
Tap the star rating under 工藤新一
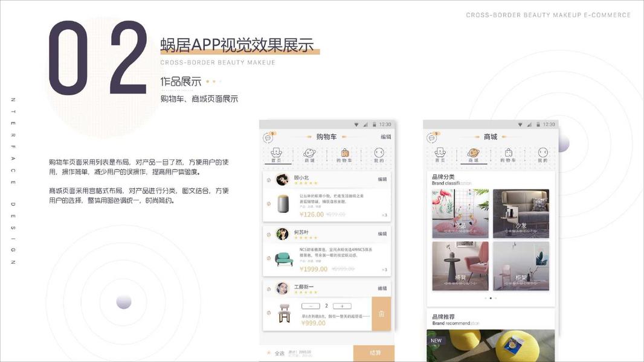coord(306,292)
